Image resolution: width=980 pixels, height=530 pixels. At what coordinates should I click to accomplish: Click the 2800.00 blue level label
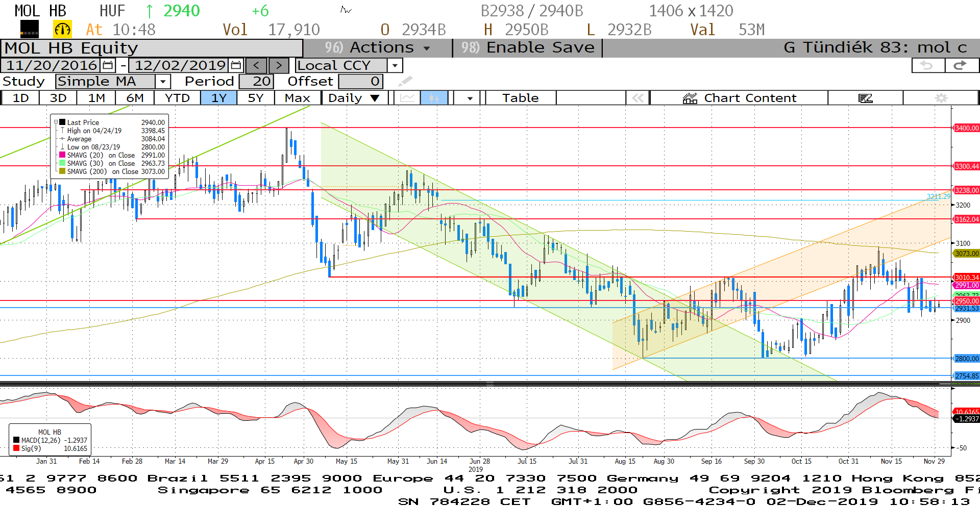[967, 359]
